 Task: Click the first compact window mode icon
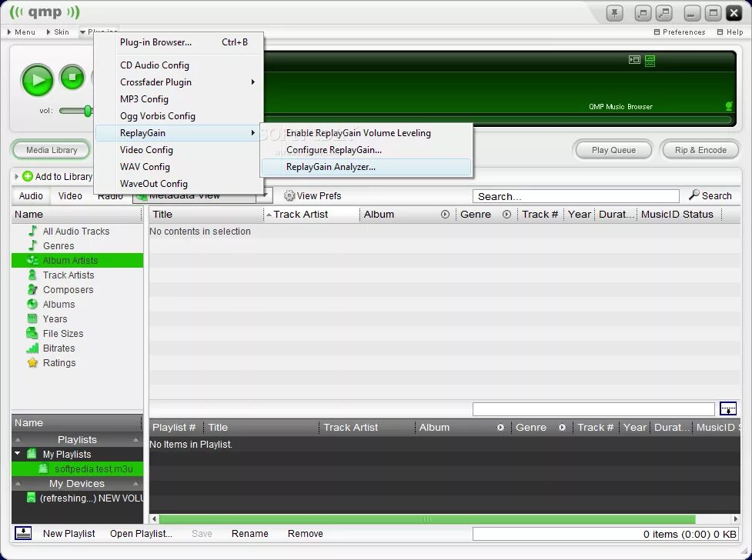click(643, 13)
